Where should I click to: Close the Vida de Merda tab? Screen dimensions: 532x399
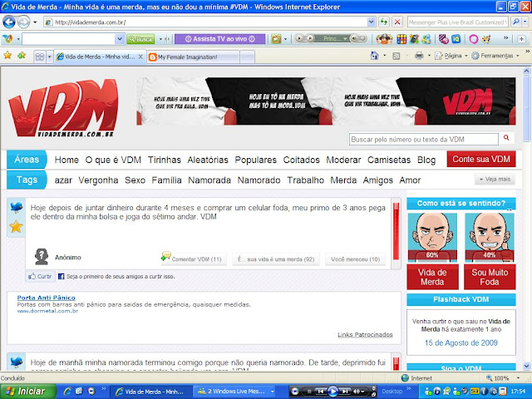pos(140,57)
